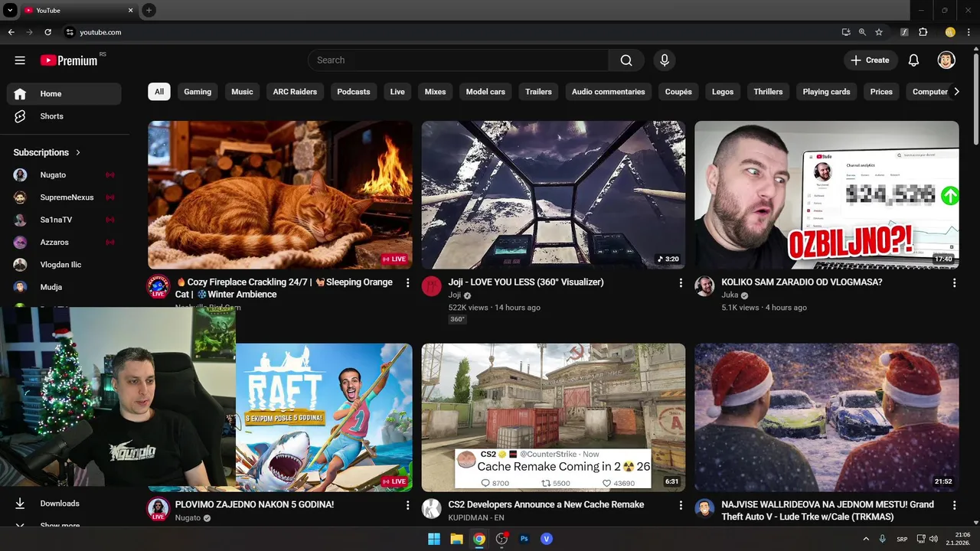
Task: Select the Legos filter chip
Action: (x=723, y=92)
